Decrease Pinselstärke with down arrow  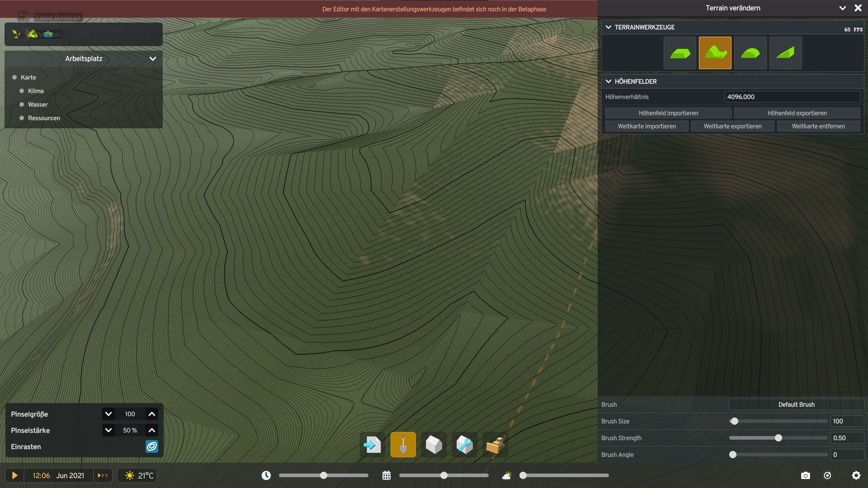pos(108,430)
